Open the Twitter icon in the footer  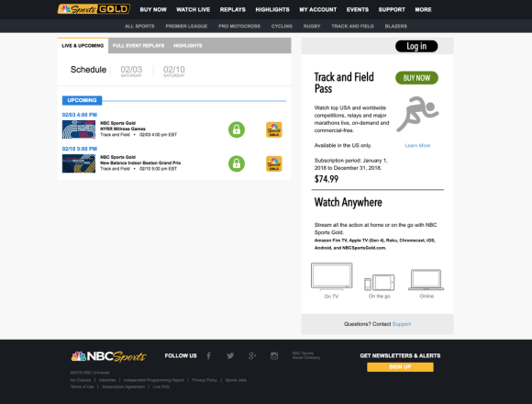click(230, 355)
